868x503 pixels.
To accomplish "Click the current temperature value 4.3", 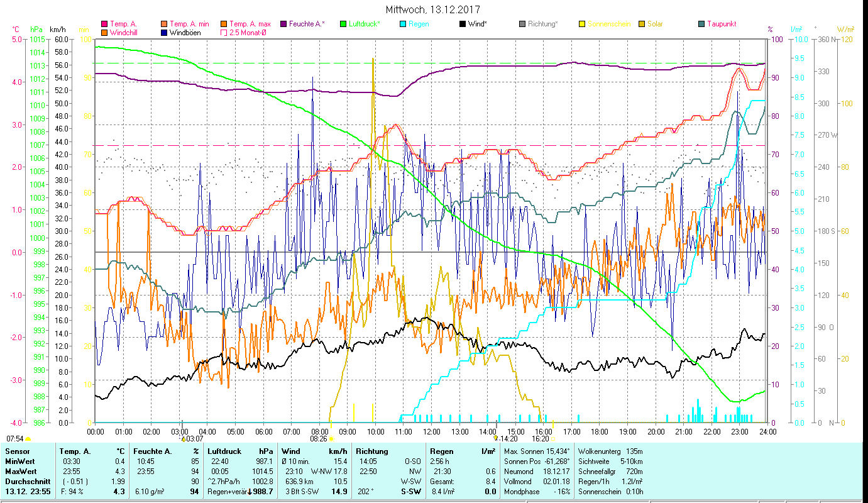I will pyautogui.click(x=119, y=491).
